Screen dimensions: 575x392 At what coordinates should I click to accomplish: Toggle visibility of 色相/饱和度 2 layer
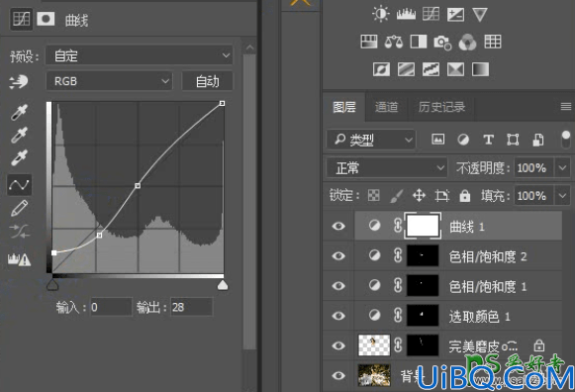[338, 255]
